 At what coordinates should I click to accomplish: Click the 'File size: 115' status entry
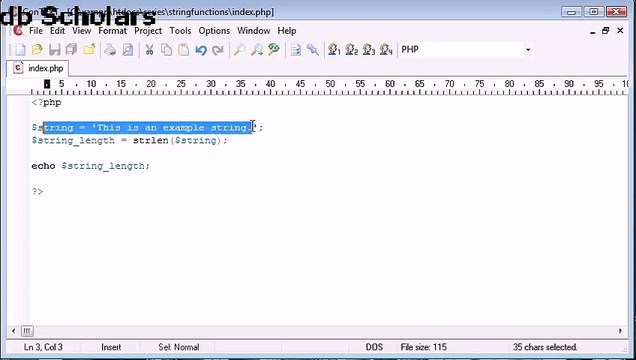pos(423,347)
